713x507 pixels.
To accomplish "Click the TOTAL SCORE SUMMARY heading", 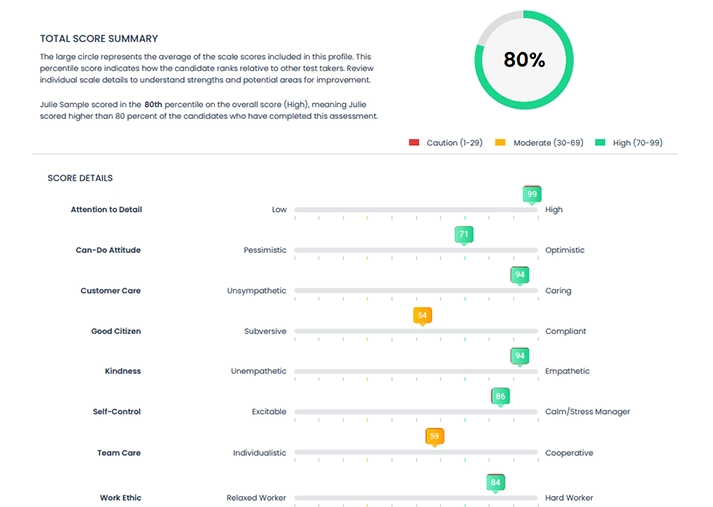I will [x=99, y=38].
